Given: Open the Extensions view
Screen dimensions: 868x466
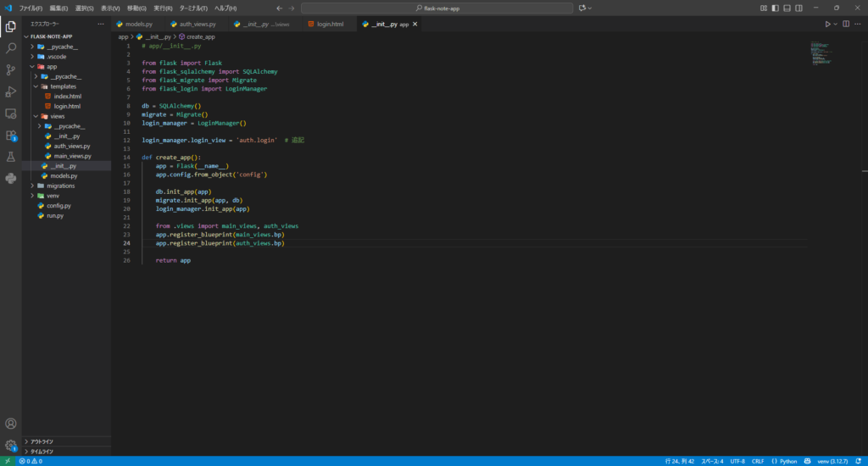Looking at the screenshot, I should point(11,135).
